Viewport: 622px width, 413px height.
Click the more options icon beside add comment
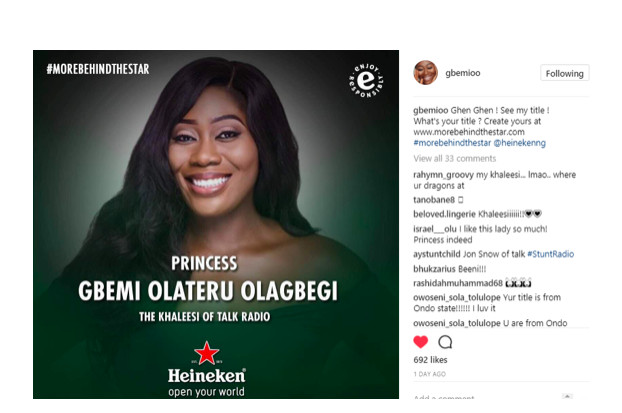tap(567, 396)
